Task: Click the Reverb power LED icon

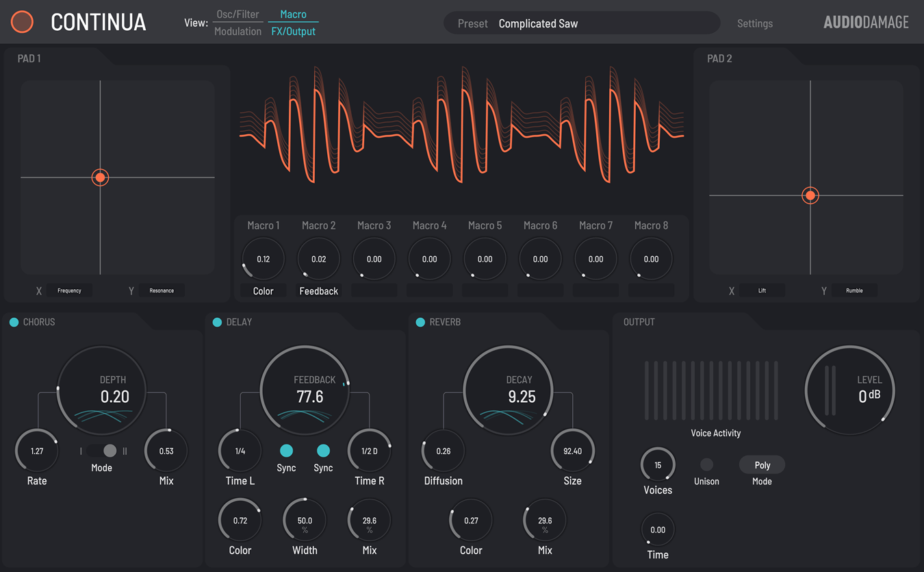Action: coord(418,321)
